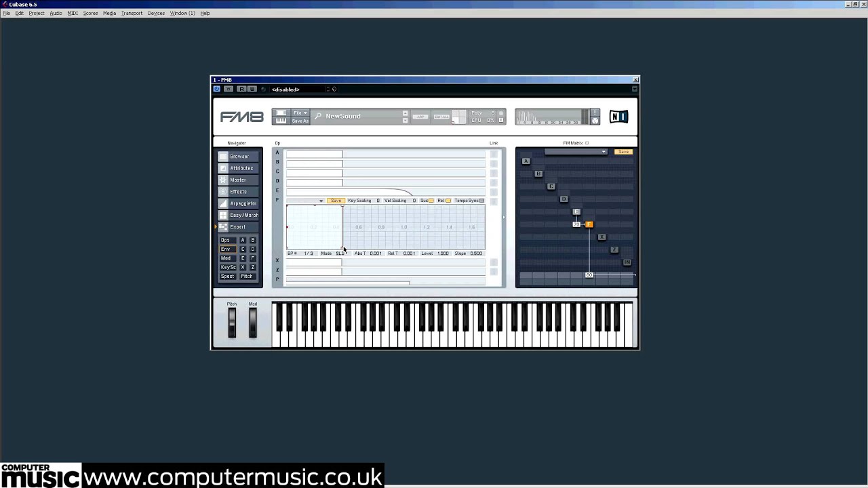This screenshot has height=488, width=868.
Task: Click the orange Save button in FM Matrix
Action: pos(623,152)
